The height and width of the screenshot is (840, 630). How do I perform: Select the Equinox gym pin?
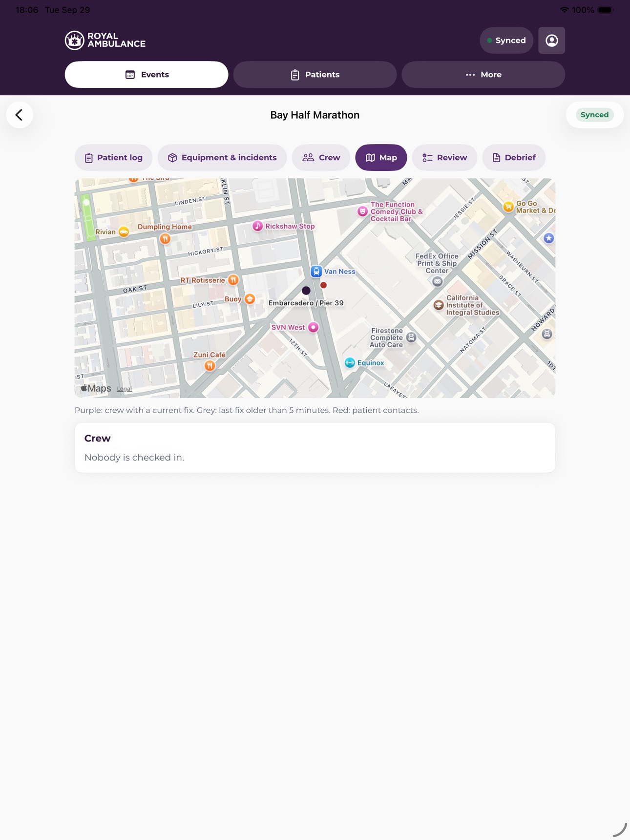tap(350, 363)
